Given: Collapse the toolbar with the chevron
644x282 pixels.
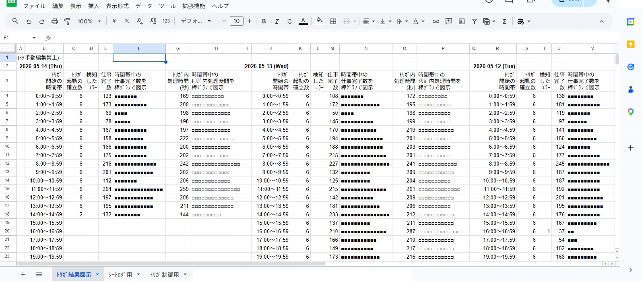Looking at the screenshot, I should [x=602, y=21].
